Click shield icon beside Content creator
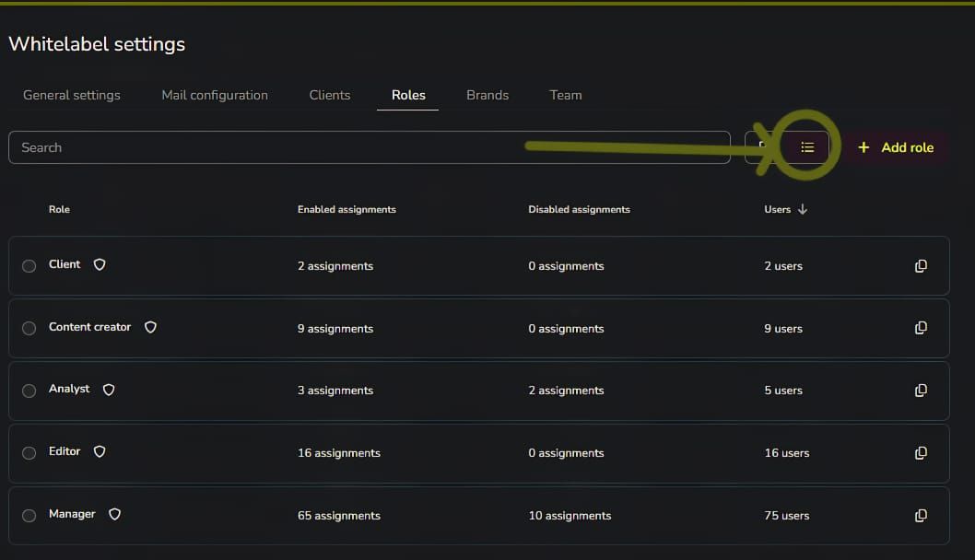975x560 pixels. pyautogui.click(x=150, y=327)
